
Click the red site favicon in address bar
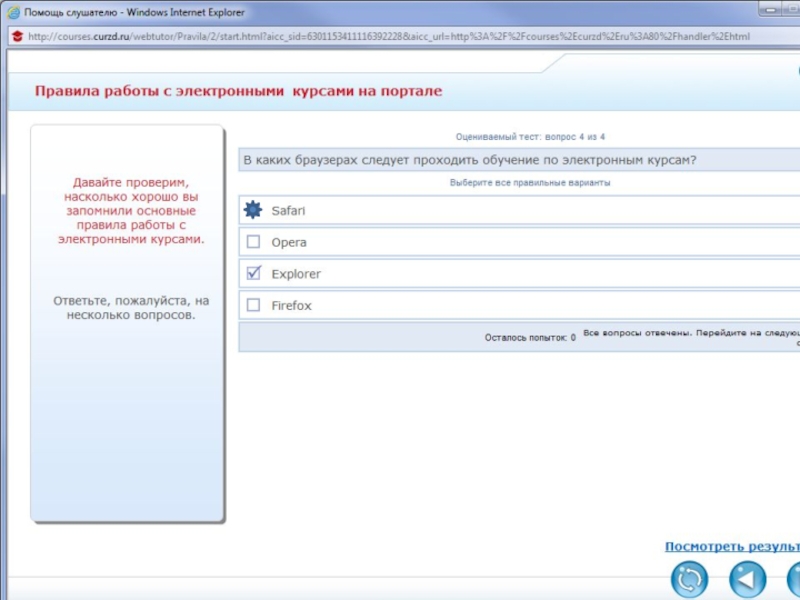17,36
